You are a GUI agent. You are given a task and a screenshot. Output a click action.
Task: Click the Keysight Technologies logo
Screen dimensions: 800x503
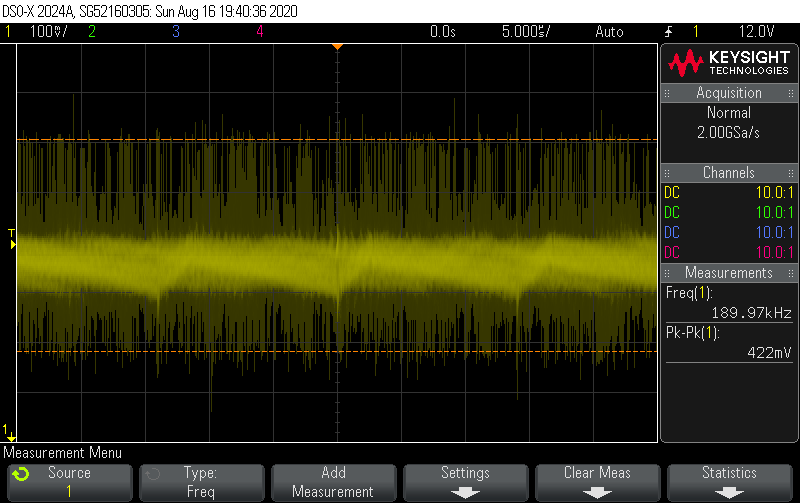point(729,63)
